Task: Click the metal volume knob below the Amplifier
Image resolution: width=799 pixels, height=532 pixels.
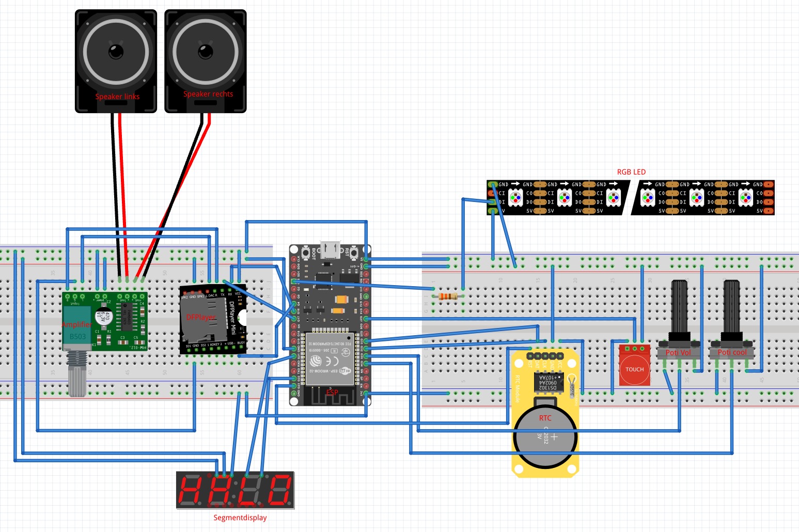Action: point(77,374)
